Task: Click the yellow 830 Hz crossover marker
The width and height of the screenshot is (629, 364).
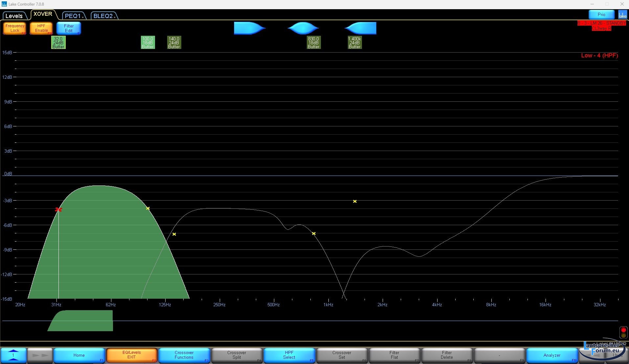Action: tap(314, 233)
